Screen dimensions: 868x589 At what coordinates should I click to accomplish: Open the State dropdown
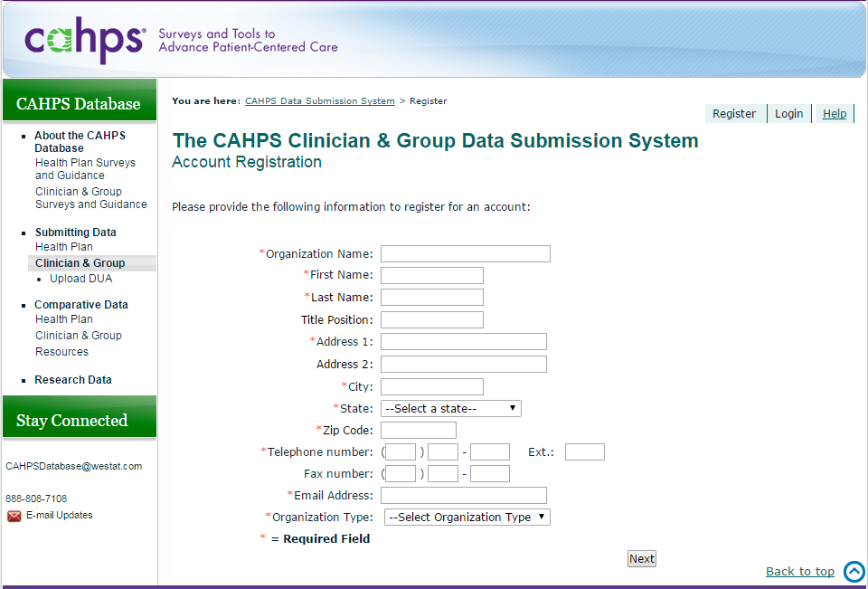click(x=451, y=409)
